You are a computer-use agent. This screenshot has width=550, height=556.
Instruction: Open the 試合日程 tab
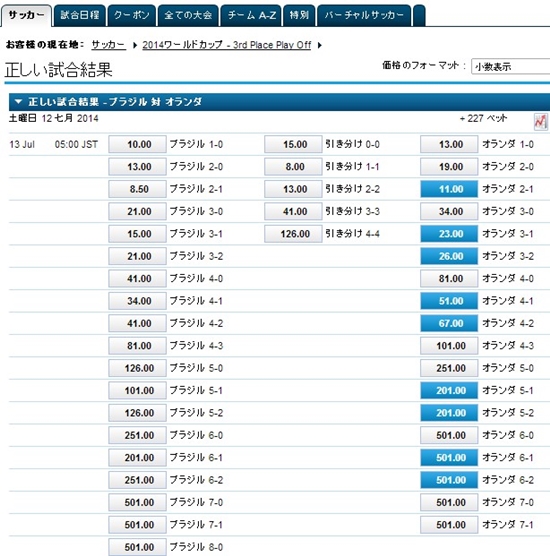click(80, 15)
